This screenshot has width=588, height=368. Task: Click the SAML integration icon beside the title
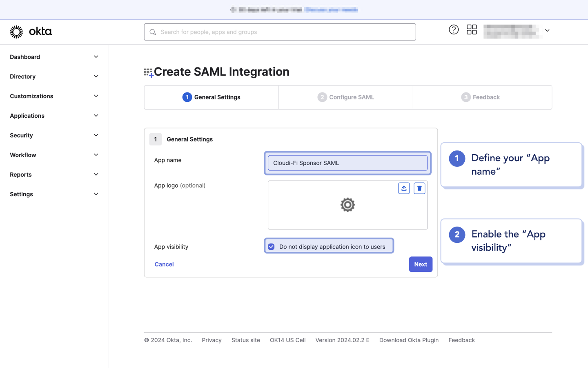149,72
